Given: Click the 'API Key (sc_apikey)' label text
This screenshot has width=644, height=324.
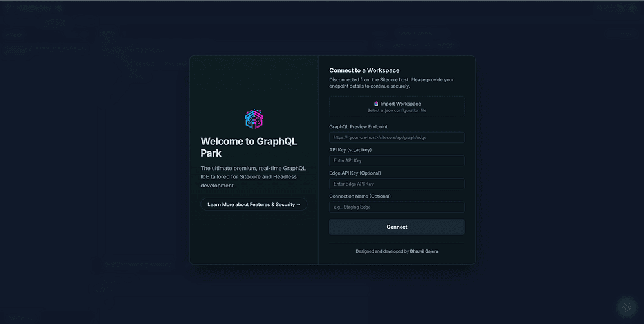Looking at the screenshot, I should pos(350,150).
